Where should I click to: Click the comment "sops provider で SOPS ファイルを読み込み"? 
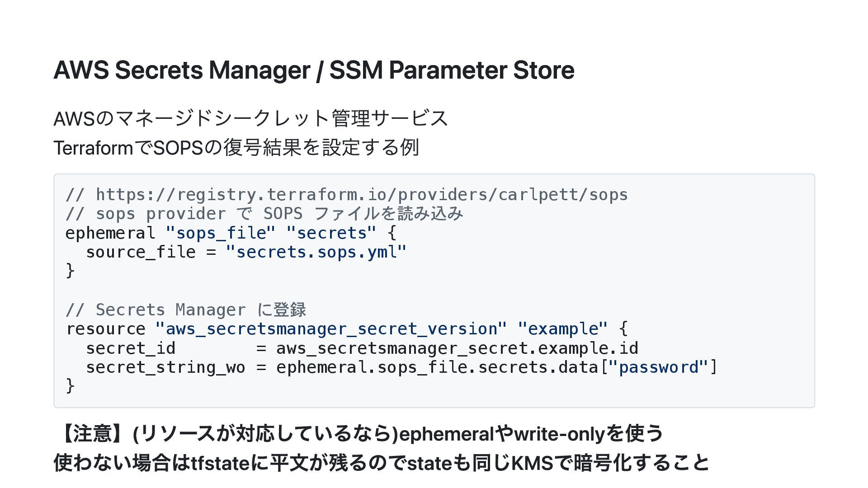pos(279,214)
